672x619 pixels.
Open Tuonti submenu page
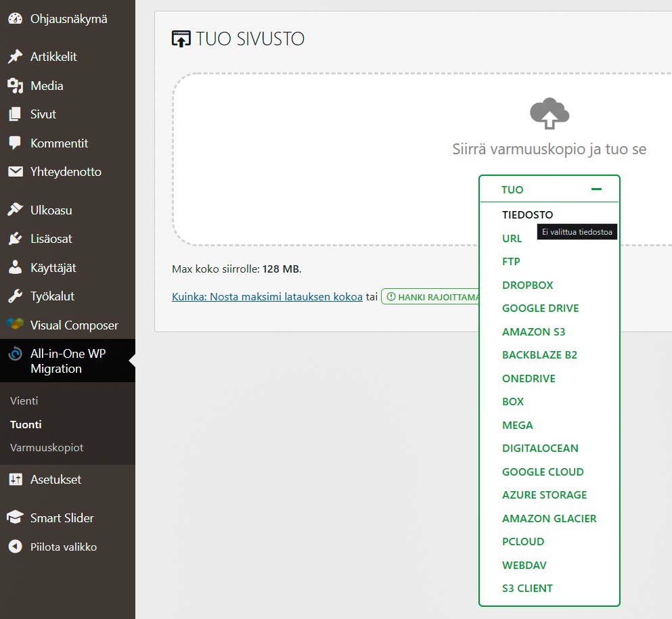(x=26, y=425)
